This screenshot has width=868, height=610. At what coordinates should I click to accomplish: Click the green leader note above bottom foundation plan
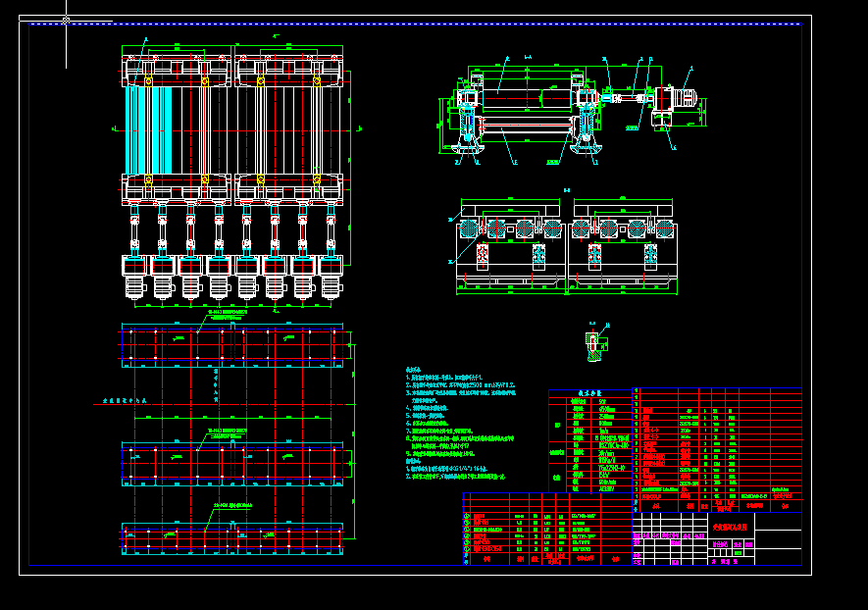click(233, 505)
